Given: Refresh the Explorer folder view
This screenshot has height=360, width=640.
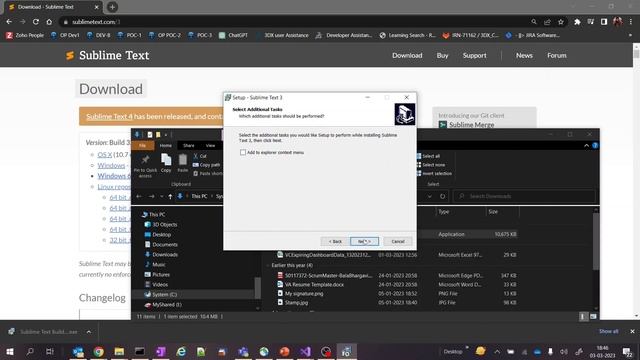Looking at the screenshot, I should pos(442,196).
